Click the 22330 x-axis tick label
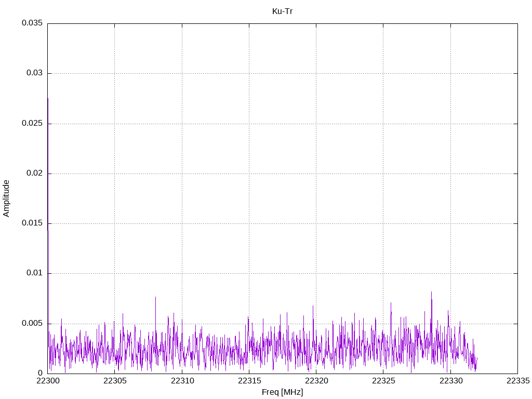The width and height of the screenshot is (532, 399). (450, 381)
